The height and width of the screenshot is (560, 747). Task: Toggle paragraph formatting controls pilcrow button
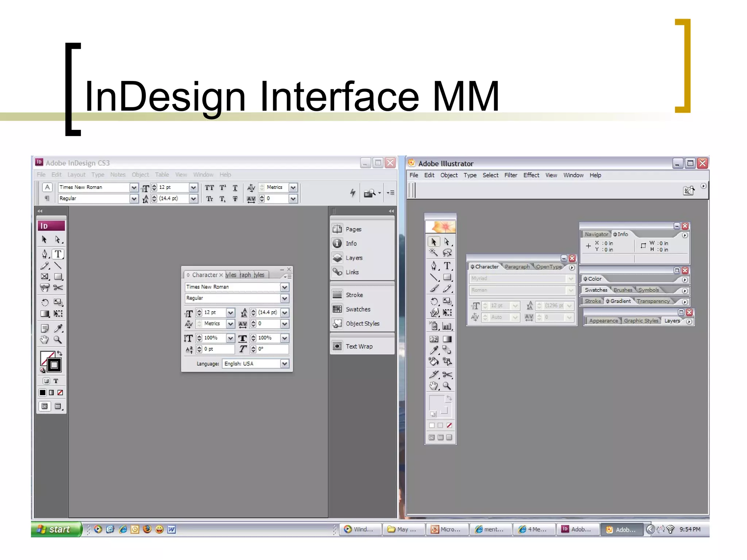pos(47,198)
